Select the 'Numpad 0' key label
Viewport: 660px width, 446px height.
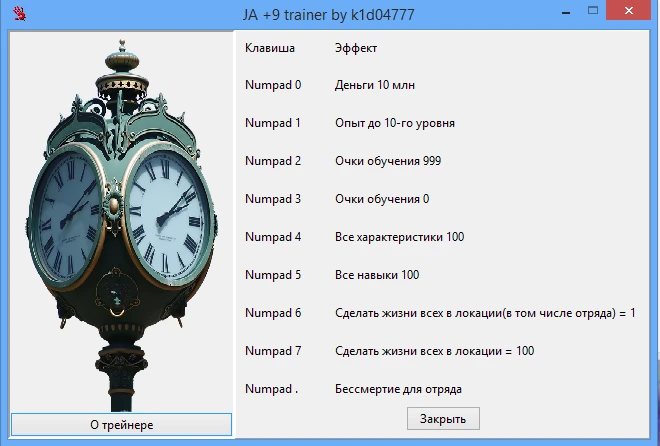273,85
